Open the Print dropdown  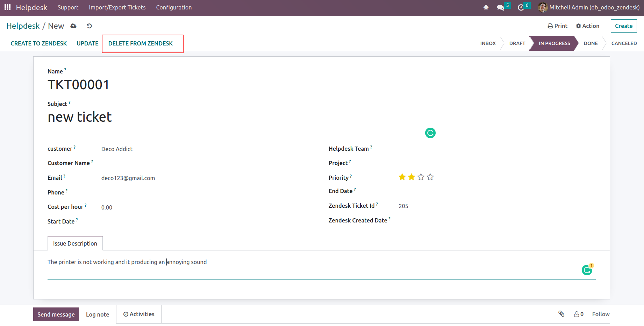click(558, 26)
